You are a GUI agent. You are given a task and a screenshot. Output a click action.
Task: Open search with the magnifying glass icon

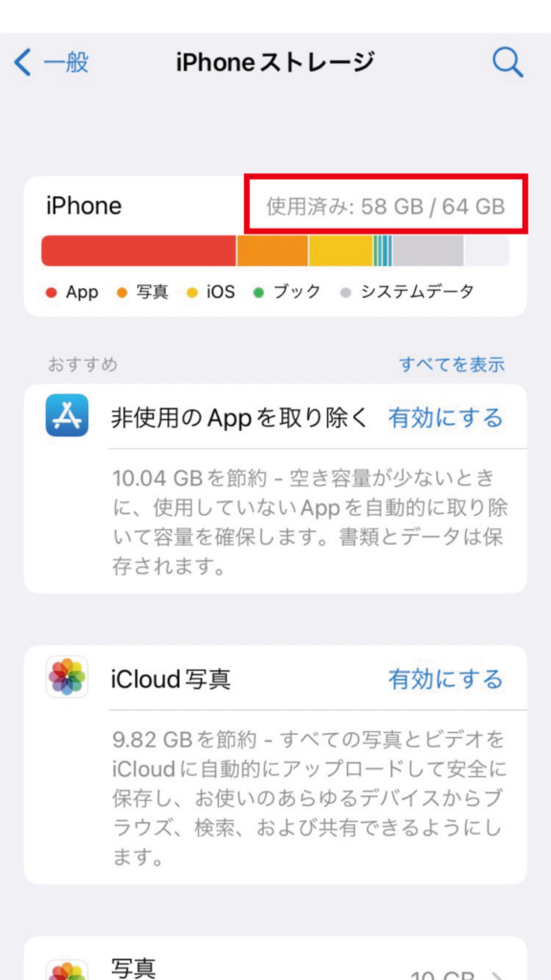click(507, 62)
